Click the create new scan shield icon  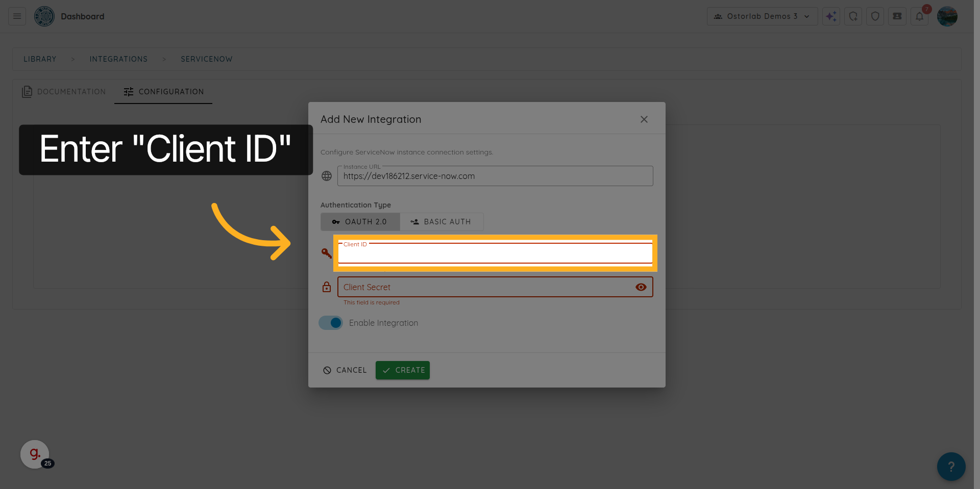[853, 16]
